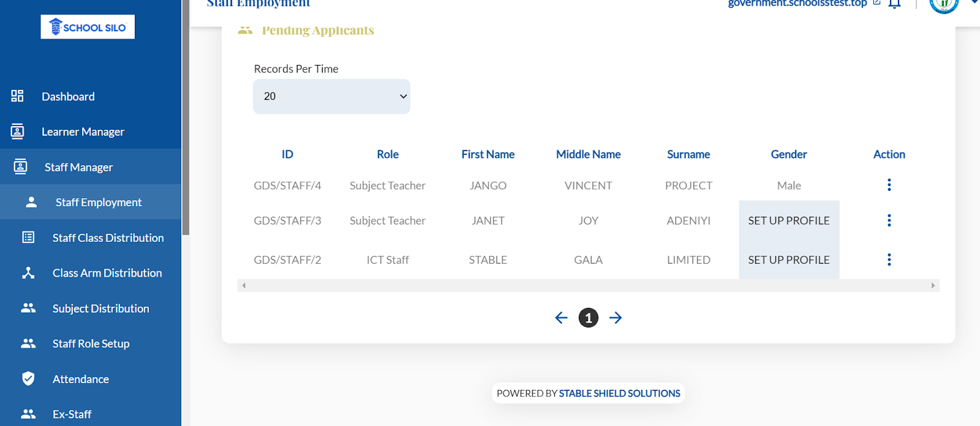Open three-dot menu for JANET row
The image size is (980, 426).
click(x=889, y=220)
